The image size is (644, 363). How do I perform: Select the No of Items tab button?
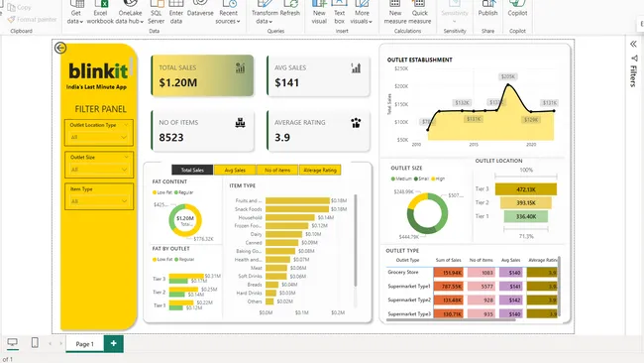point(277,170)
